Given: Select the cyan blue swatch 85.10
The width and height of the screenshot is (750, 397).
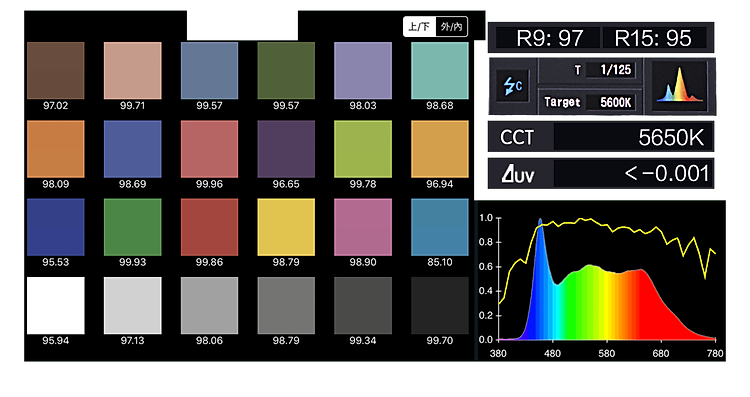Looking at the screenshot, I should tap(440, 227).
